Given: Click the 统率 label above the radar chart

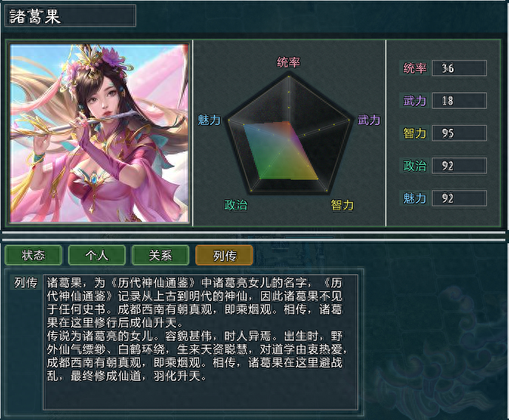Looking at the screenshot, I should pyautogui.click(x=289, y=62).
